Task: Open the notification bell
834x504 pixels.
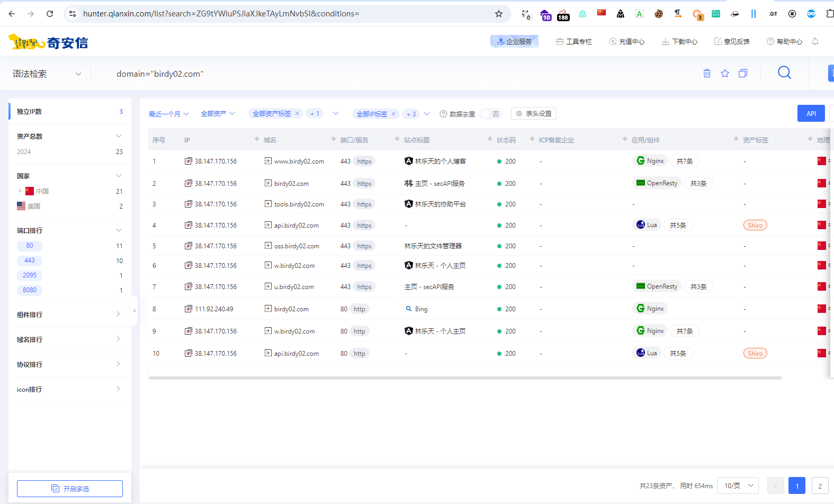Action: tap(815, 41)
